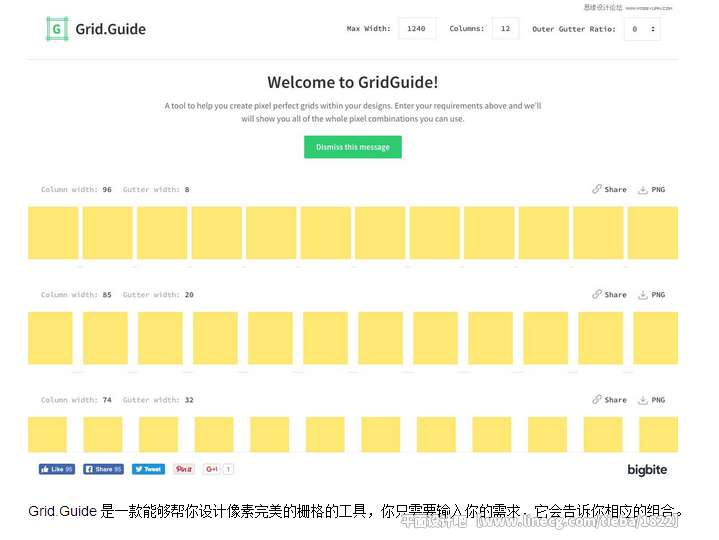This screenshot has width=719, height=540.
Task: Click PNG download icon for column width 74
Action: tap(642, 400)
